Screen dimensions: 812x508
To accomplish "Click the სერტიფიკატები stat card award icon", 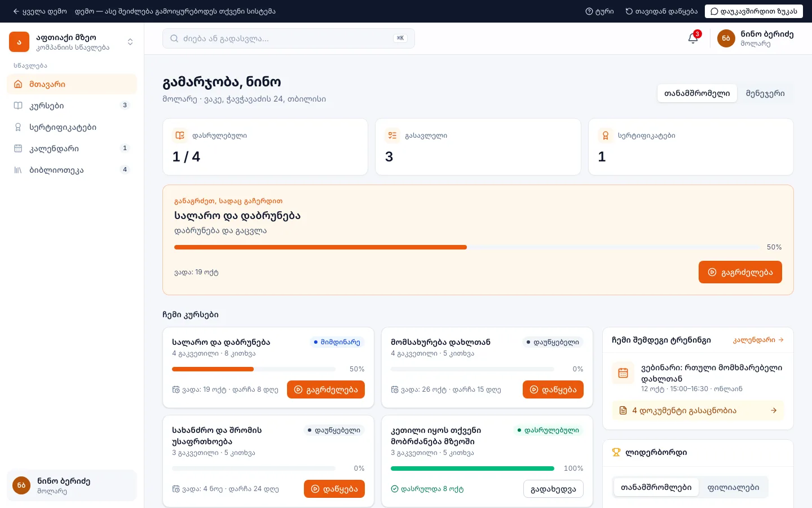I will (x=606, y=135).
